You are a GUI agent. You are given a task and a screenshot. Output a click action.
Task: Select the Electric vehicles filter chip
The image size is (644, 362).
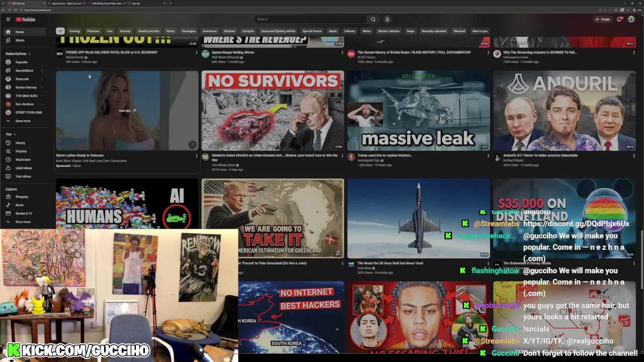click(x=388, y=31)
